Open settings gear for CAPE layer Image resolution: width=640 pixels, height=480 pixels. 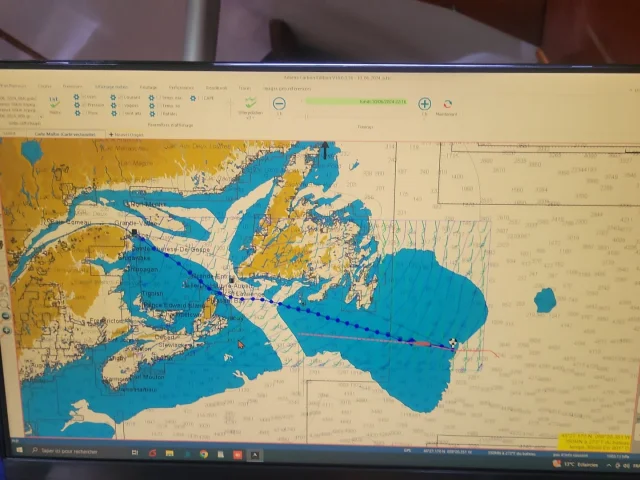tap(193, 98)
